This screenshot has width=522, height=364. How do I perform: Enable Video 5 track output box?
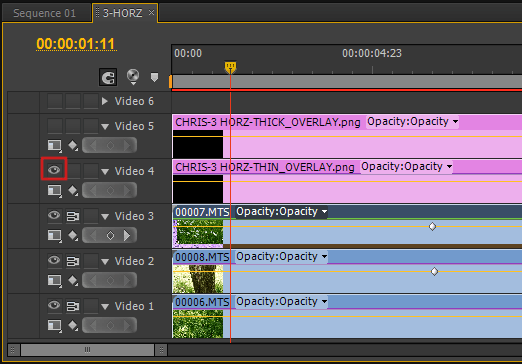click(x=55, y=126)
